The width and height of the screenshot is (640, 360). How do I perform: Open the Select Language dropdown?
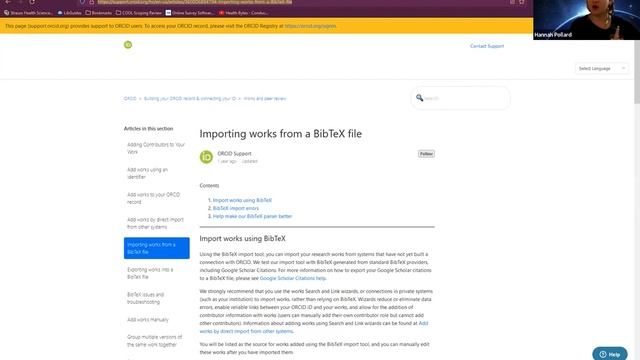[602, 68]
